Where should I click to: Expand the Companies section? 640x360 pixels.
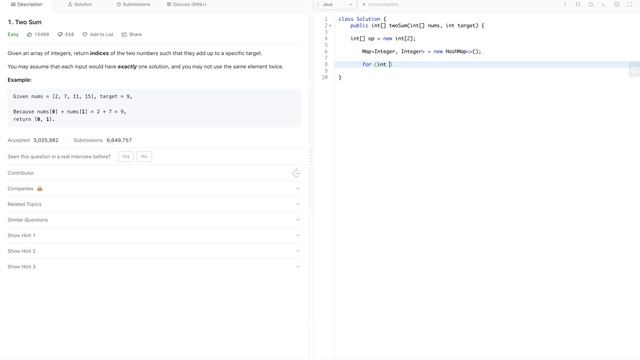(154, 189)
